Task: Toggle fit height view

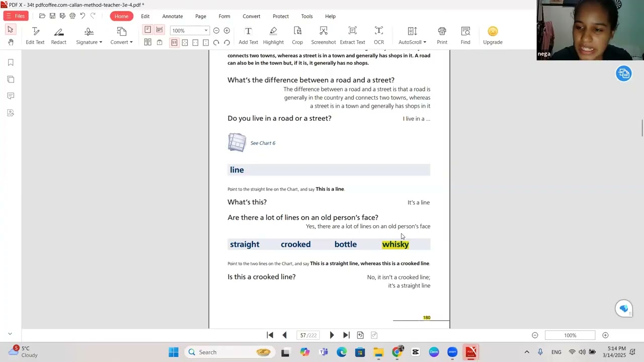Action: click(x=206, y=43)
